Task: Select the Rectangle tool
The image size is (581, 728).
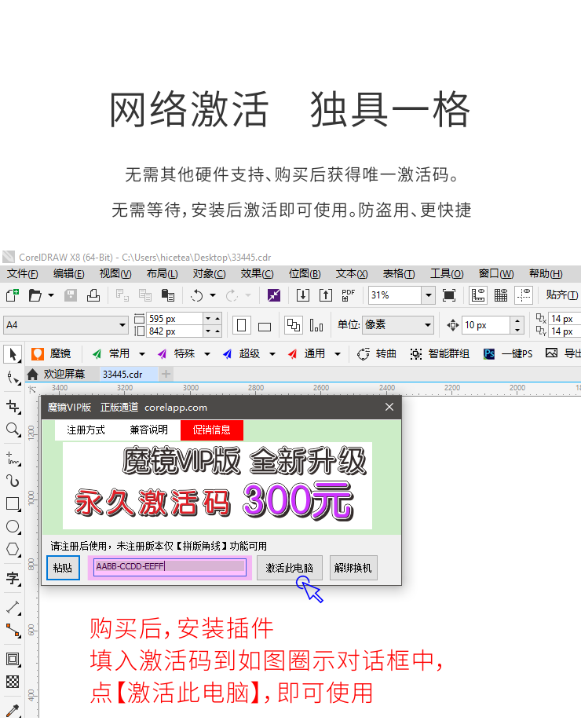Action: click(13, 503)
